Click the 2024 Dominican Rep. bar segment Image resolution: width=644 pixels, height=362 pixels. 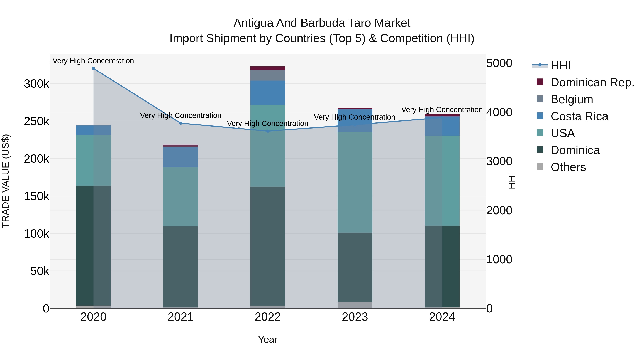click(442, 115)
